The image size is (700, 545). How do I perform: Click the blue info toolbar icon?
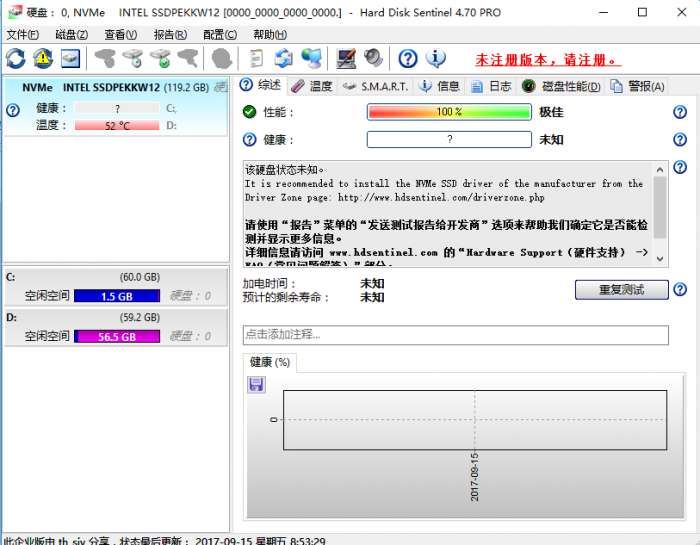pyautogui.click(x=435, y=59)
